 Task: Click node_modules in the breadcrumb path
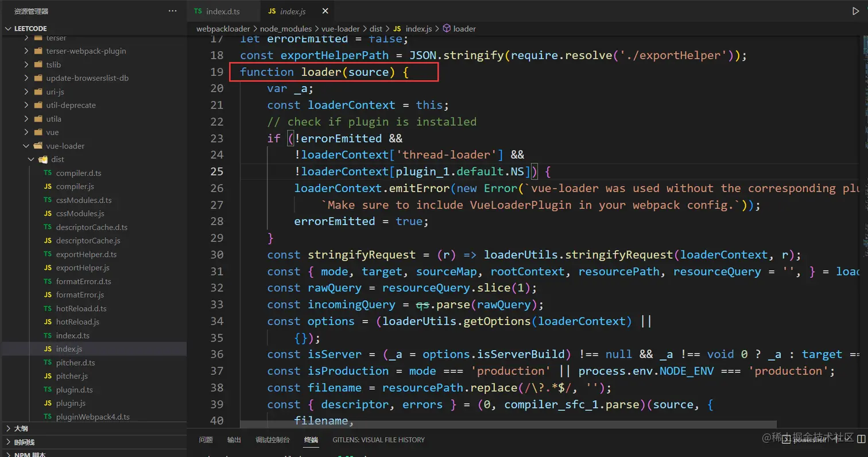[286, 28]
